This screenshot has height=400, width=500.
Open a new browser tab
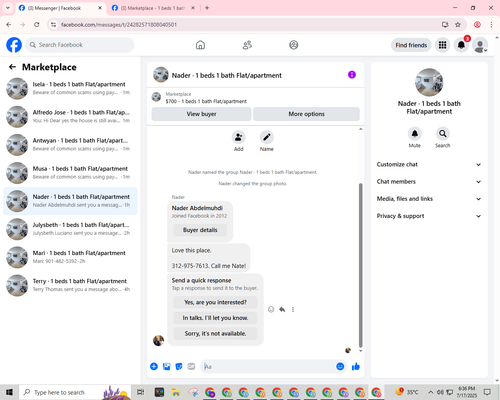(207, 8)
